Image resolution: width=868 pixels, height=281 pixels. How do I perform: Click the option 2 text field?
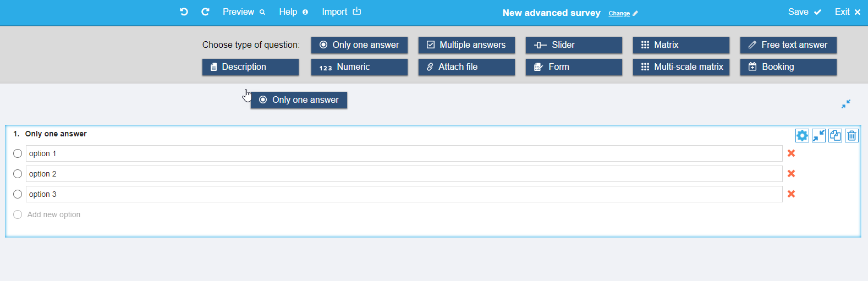(404, 174)
